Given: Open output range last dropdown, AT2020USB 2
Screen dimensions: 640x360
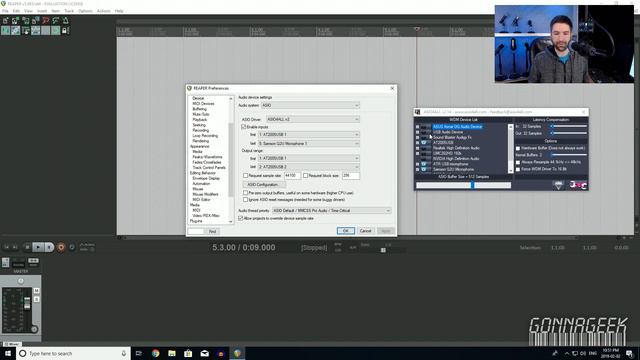Looking at the screenshot, I should (309, 167).
